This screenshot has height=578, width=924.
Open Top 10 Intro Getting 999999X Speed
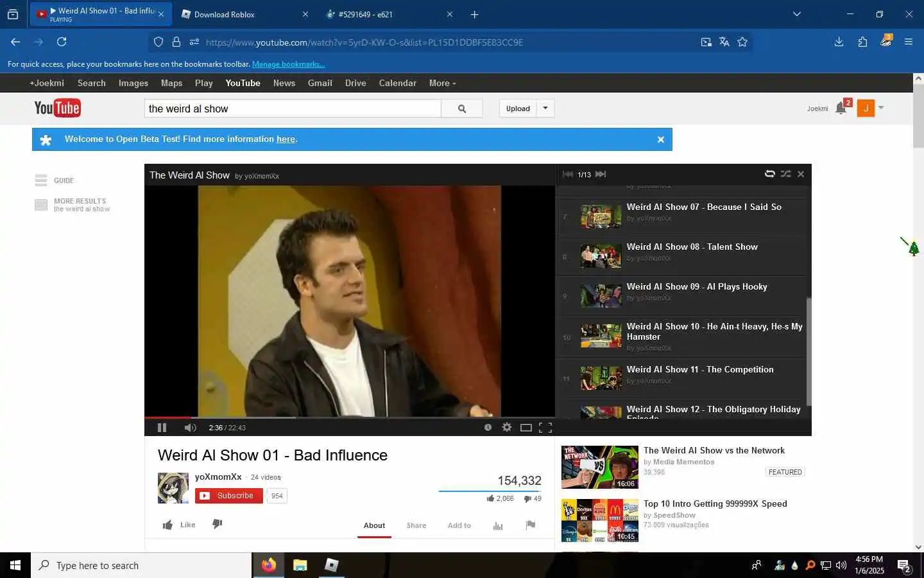[715, 504]
